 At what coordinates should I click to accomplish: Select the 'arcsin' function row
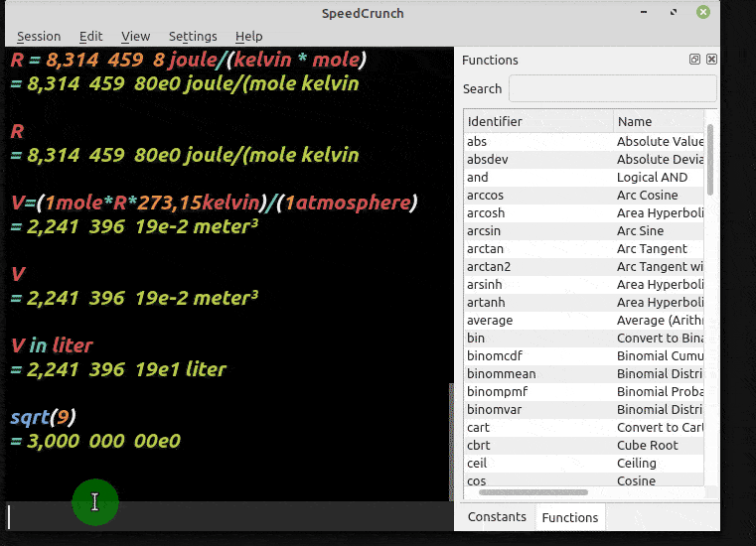[x=584, y=231]
